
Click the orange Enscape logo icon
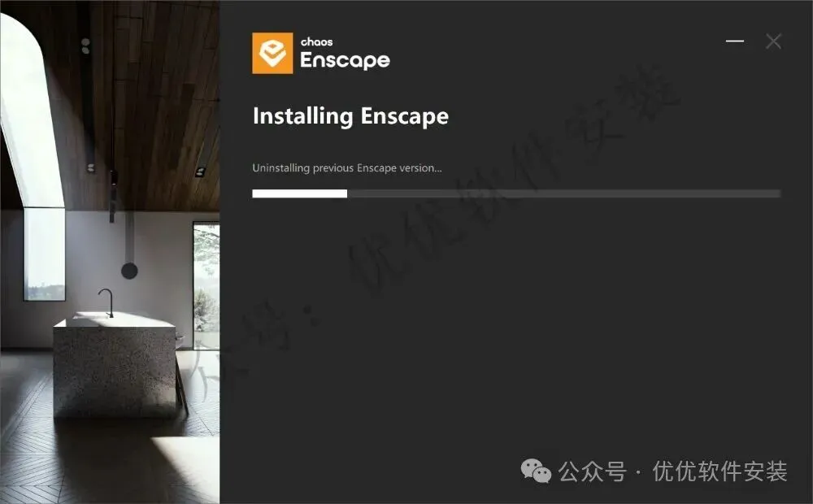coord(272,53)
